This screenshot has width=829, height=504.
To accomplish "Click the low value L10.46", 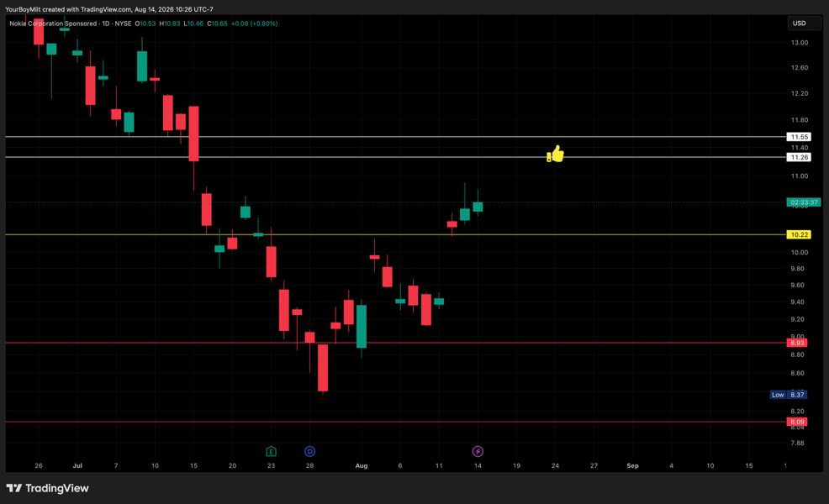I will 193,24.
